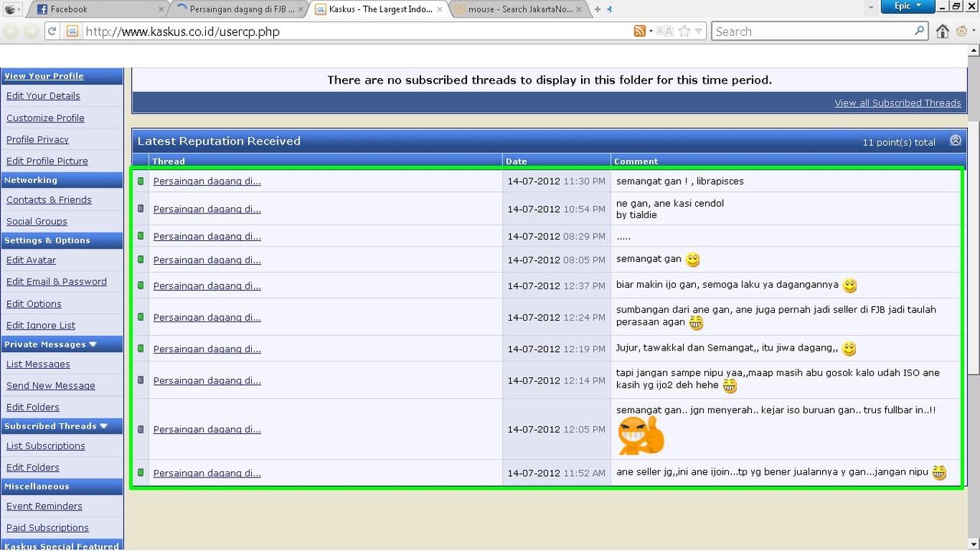
Task: Click the magnifier icon in the search box
Action: [920, 31]
